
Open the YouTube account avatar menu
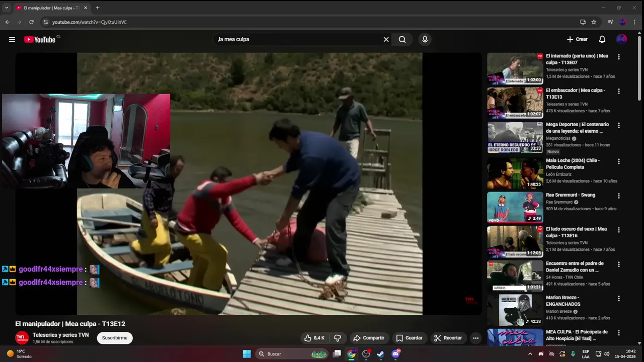[x=622, y=39]
